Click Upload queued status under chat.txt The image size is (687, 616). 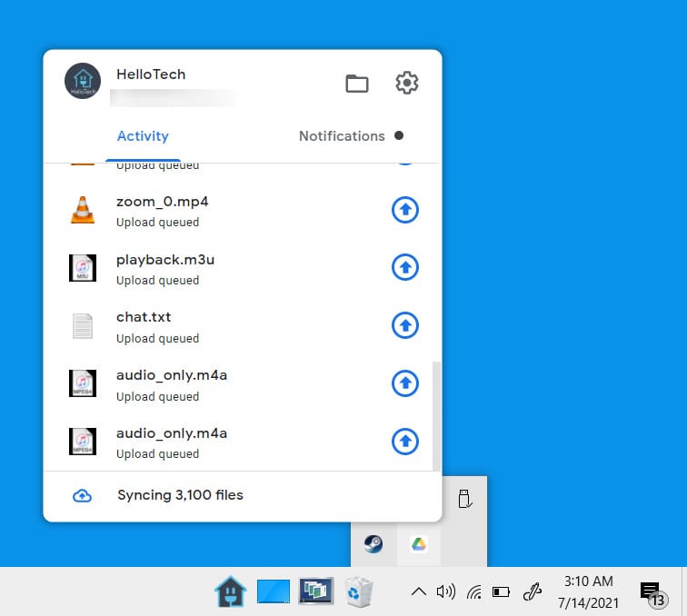click(158, 338)
